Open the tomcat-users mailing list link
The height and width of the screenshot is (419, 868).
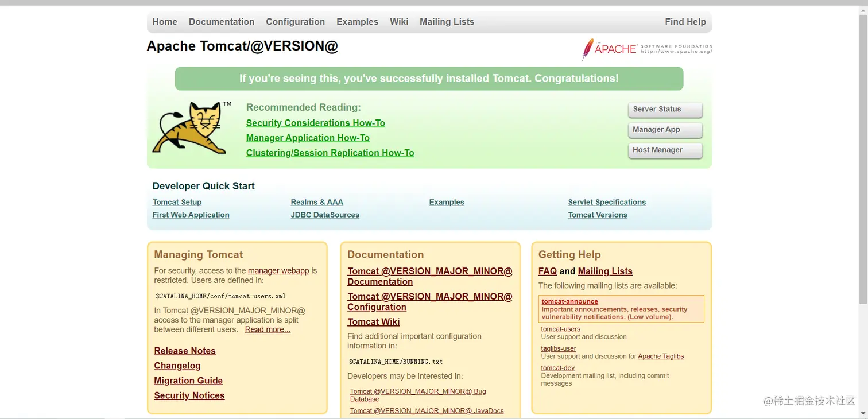point(561,329)
